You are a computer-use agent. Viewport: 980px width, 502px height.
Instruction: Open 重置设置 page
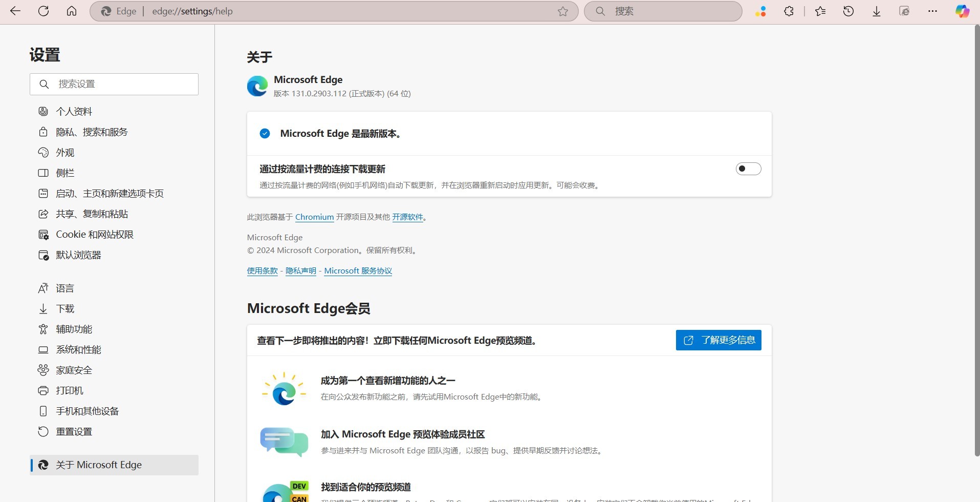[114, 431]
